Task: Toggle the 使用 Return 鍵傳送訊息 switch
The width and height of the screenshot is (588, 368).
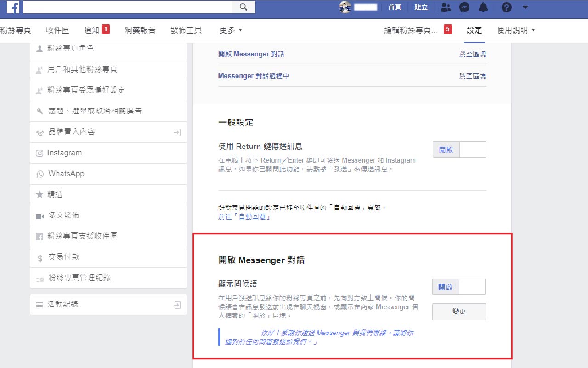Action: pyautogui.click(x=459, y=150)
